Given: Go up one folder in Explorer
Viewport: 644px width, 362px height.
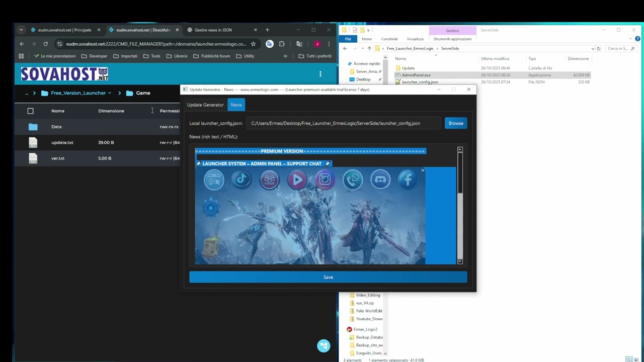Looking at the screenshot, I should pyautogui.click(x=369, y=48).
